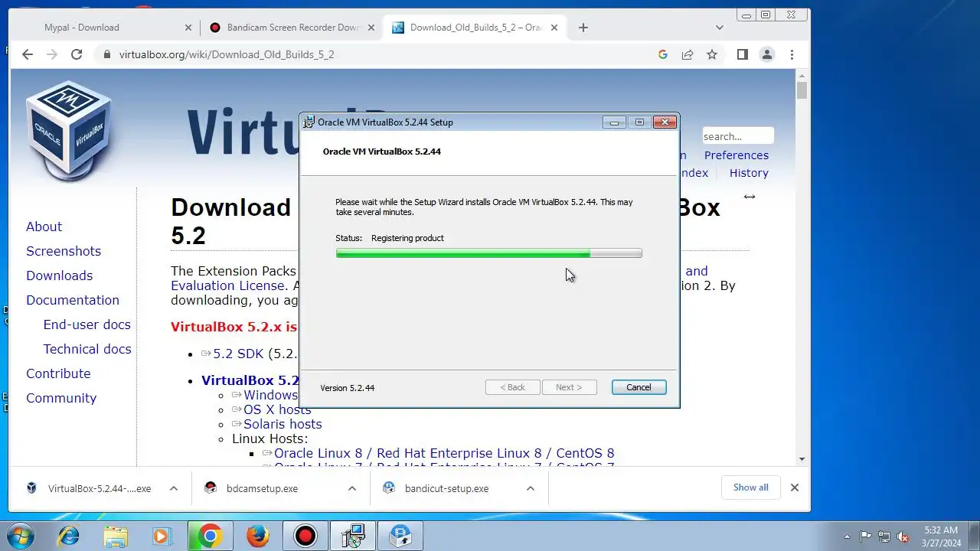Click Show all downloads button
This screenshot has width=980, height=551.
click(750, 487)
